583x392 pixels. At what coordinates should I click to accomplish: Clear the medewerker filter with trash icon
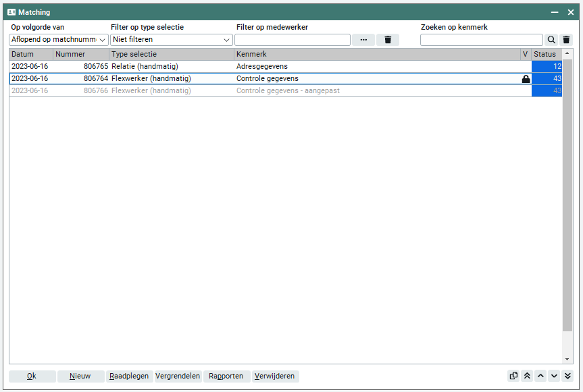click(388, 40)
